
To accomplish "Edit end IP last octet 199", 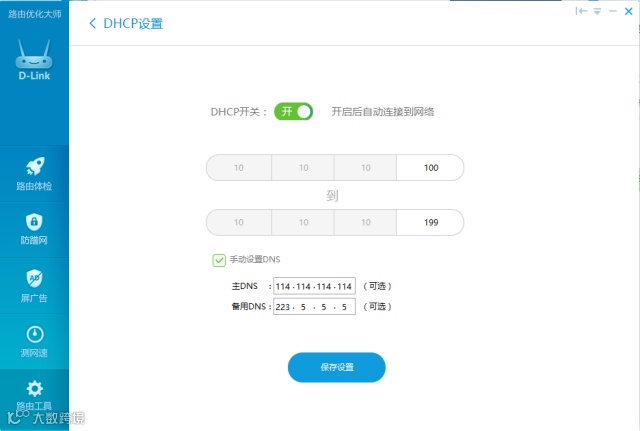I will point(430,222).
